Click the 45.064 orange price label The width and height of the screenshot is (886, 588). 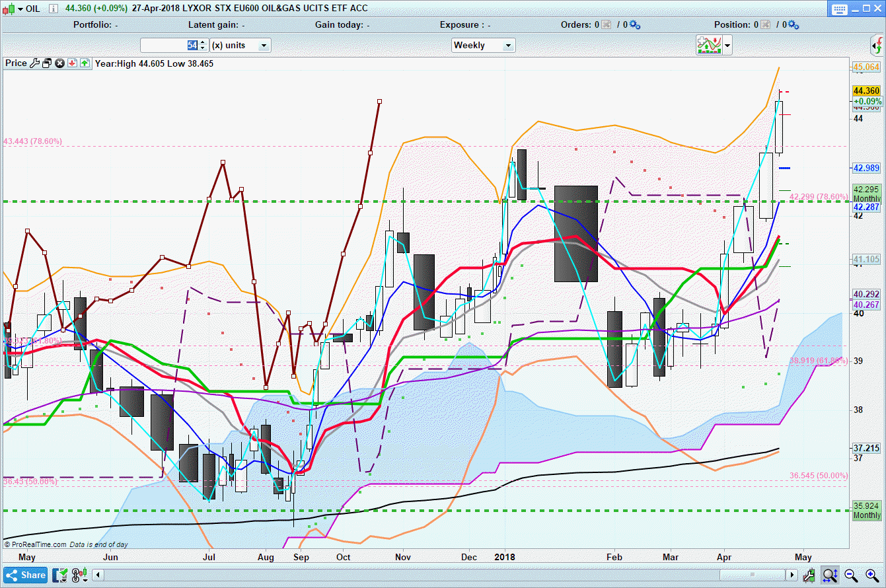click(866, 67)
